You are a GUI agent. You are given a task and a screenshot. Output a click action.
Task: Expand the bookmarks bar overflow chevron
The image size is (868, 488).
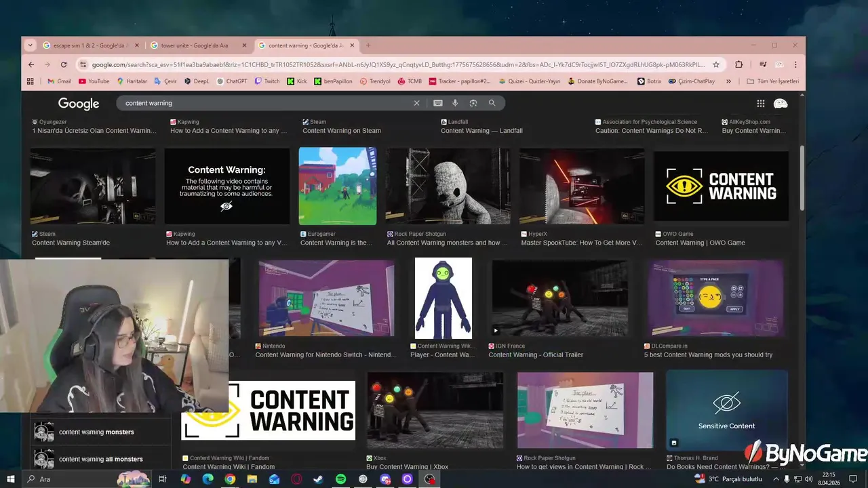pyautogui.click(x=728, y=81)
